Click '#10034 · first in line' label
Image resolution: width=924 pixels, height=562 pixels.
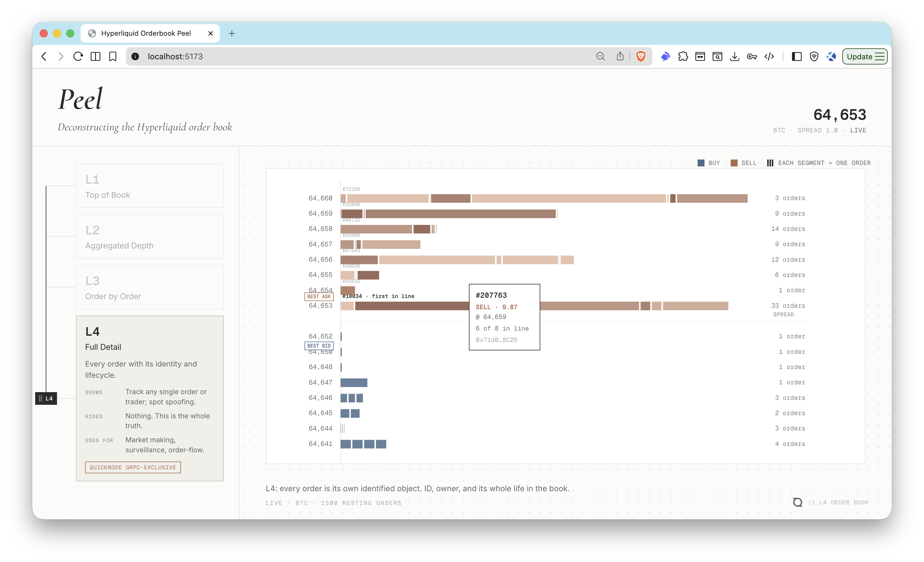pyautogui.click(x=378, y=296)
